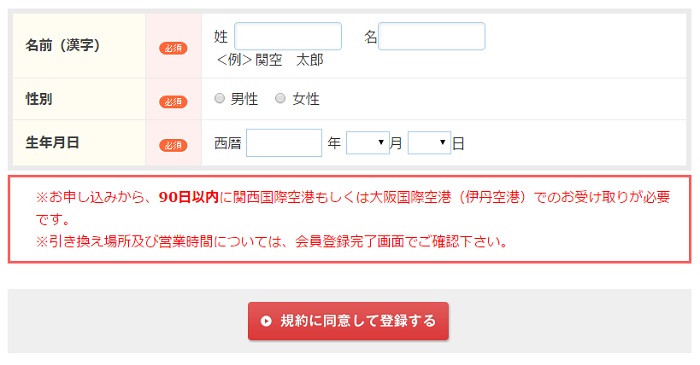Open the month (月) dropdown
The height and width of the screenshot is (365, 700).
[x=367, y=142]
